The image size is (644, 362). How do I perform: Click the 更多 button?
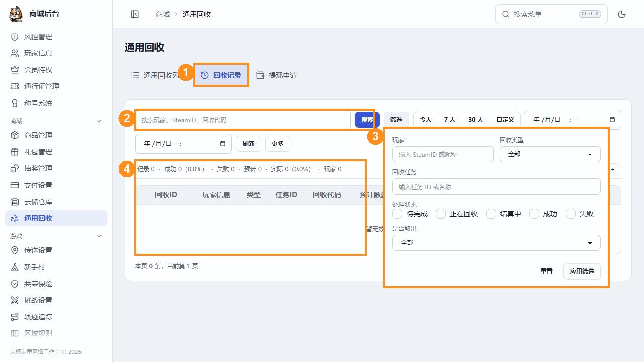point(278,144)
